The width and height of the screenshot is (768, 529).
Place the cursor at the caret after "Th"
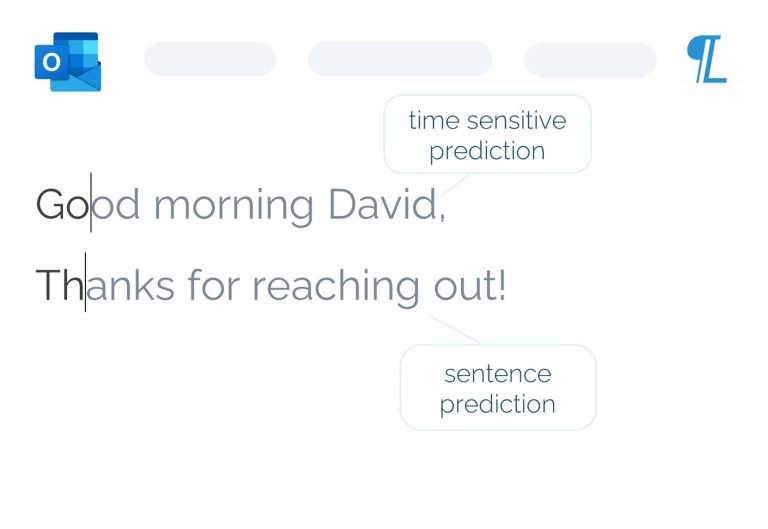85,284
